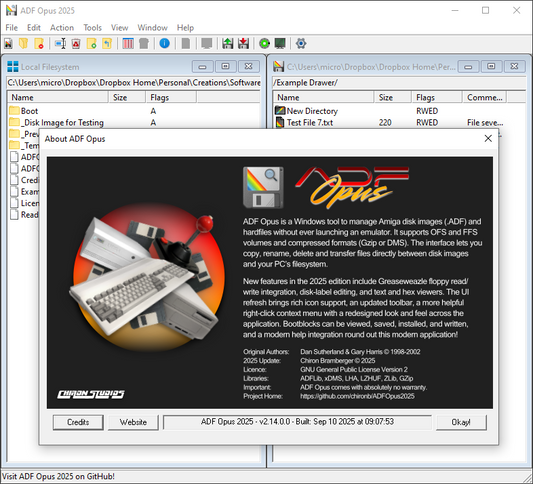This screenshot has width=533, height=484.
Task: Click the blue information icon in toolbar
Action: (165, 44)
